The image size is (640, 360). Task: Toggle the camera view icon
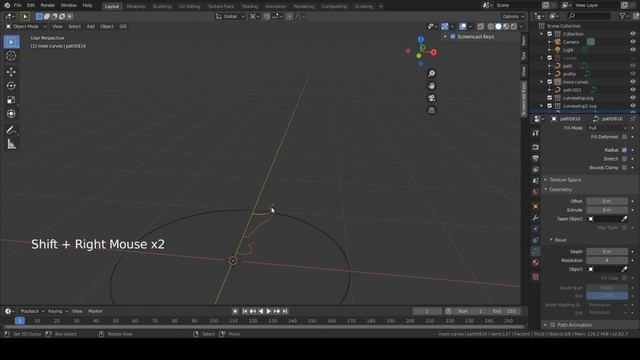point(431,98)
